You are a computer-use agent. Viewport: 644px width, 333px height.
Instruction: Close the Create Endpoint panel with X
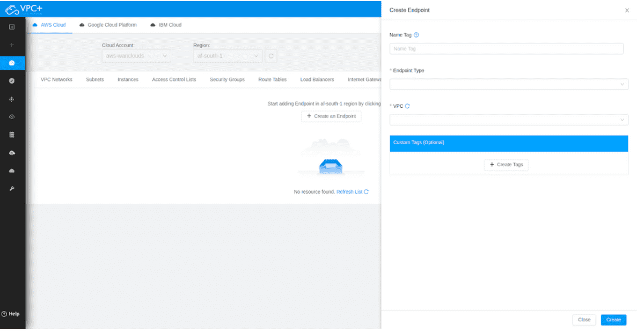click(x=627, y=10)
